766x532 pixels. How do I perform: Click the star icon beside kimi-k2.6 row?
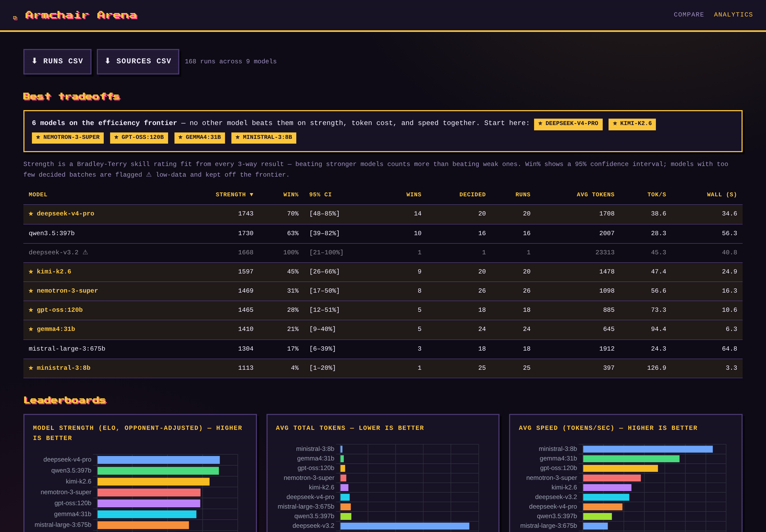31,272
